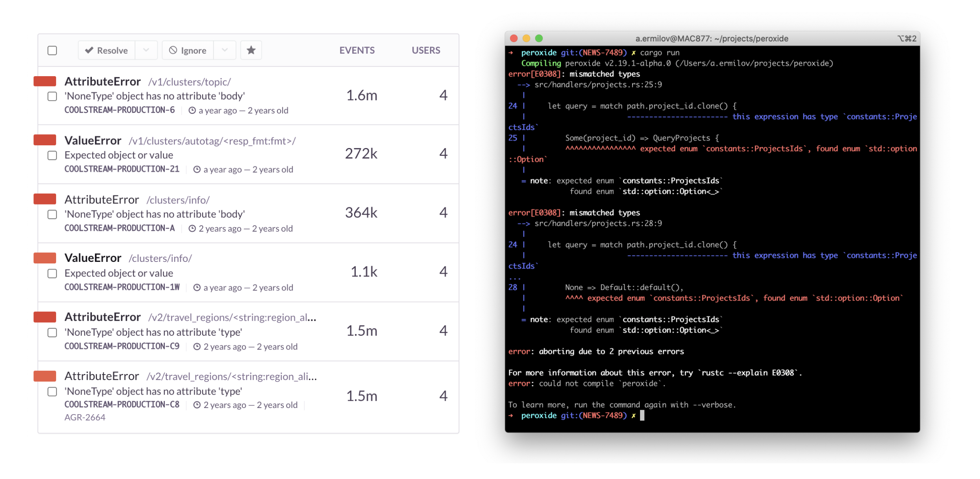Click the checkmark icon inside Resolve button
Image resolution: width=980 pixels, height=479 pixels.
click(90, 50)
